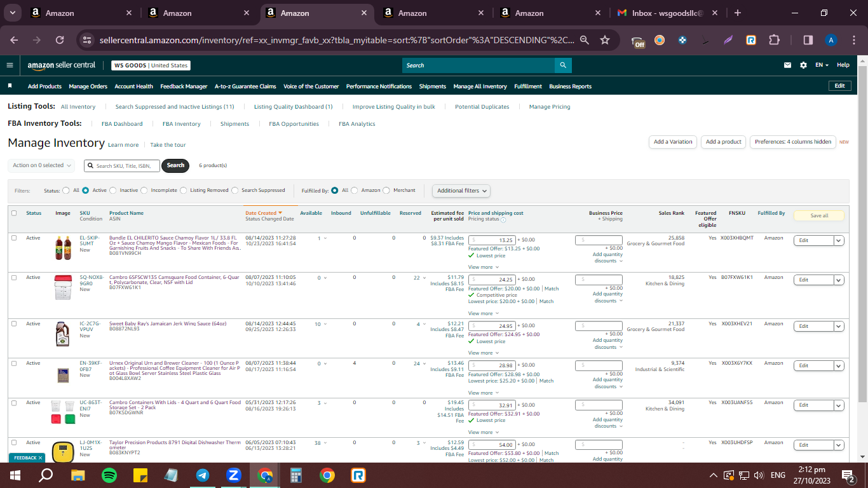Viewport: 868px width, 488px height.
Task: Toggle the Chrome side panel icon
Action: (808, 40)
